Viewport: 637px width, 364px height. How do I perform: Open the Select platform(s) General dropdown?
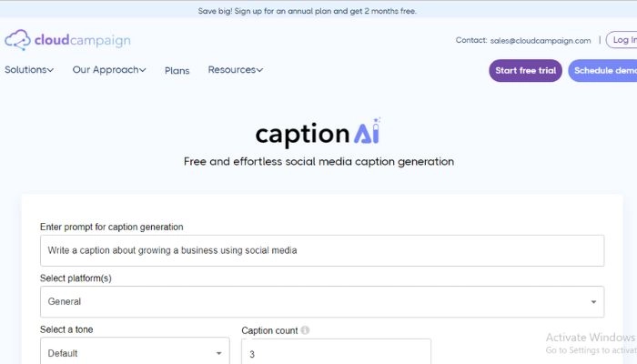322,301
